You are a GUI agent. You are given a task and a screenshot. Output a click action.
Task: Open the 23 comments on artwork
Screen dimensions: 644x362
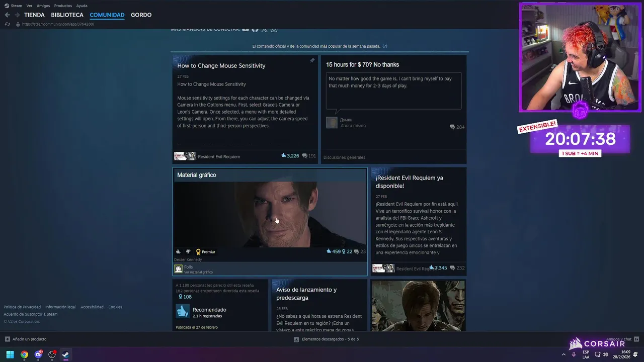click(360, 251)
